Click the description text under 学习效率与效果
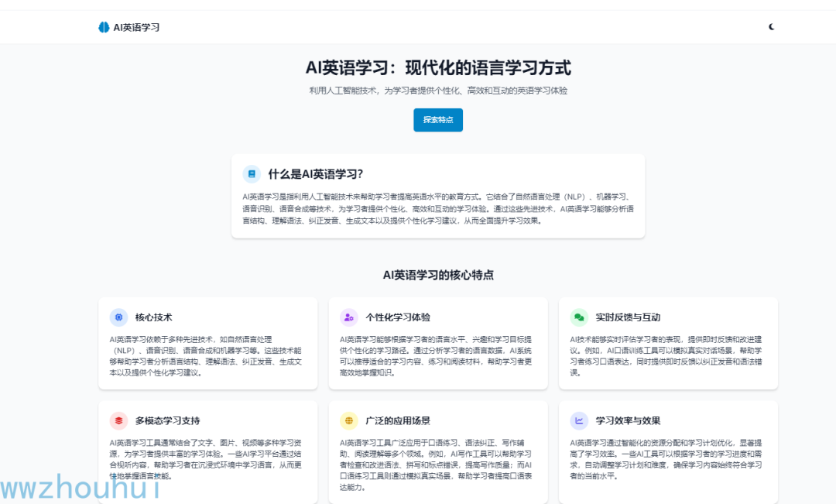The height and width of the screenshot is (504, 836). coord(666,459)
